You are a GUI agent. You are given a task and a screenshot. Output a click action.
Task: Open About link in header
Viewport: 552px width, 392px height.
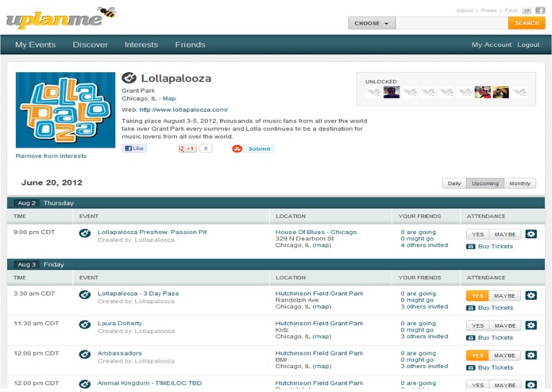465,10
